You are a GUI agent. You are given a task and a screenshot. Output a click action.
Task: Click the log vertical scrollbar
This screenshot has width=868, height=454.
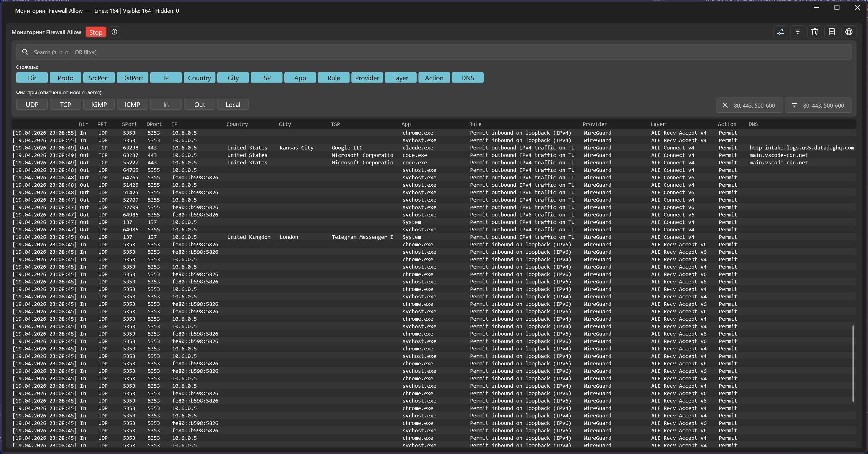(x=853, y=363)
